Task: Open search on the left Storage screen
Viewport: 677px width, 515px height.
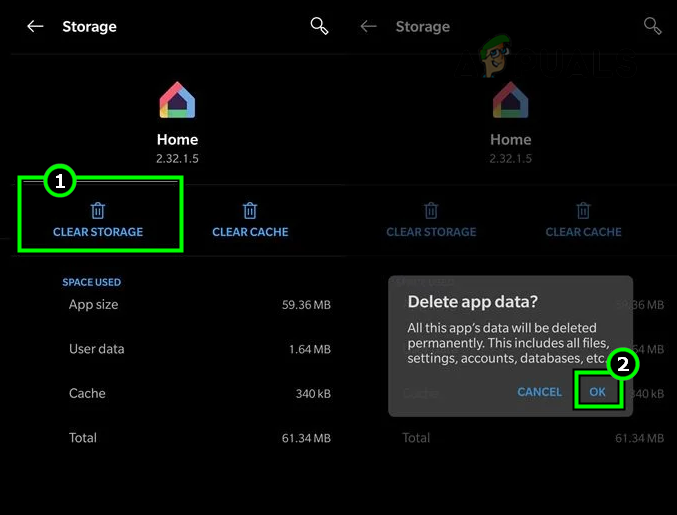Action: pos(320,26)
